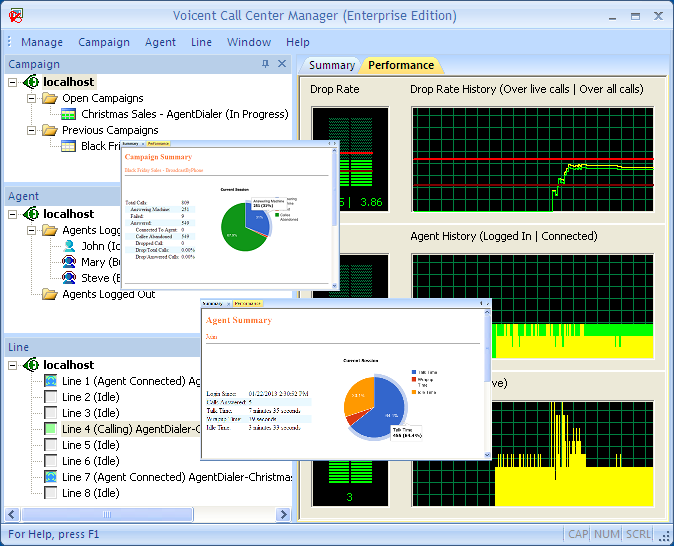This screenshot has width=674, height=546.
Task: Click the Open Campaigns folder icon
Action: point(49,98)
